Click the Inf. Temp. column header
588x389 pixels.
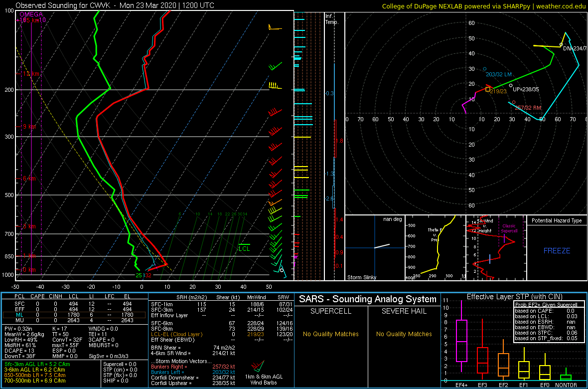point(332,19)
